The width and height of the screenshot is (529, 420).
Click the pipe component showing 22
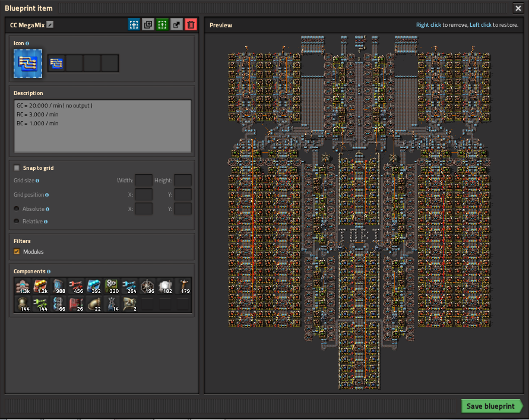[x=94, y=304]
